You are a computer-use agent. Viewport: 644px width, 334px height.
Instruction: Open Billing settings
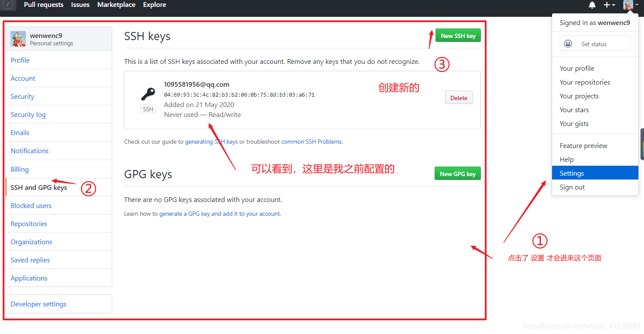(x=59, y=169)
